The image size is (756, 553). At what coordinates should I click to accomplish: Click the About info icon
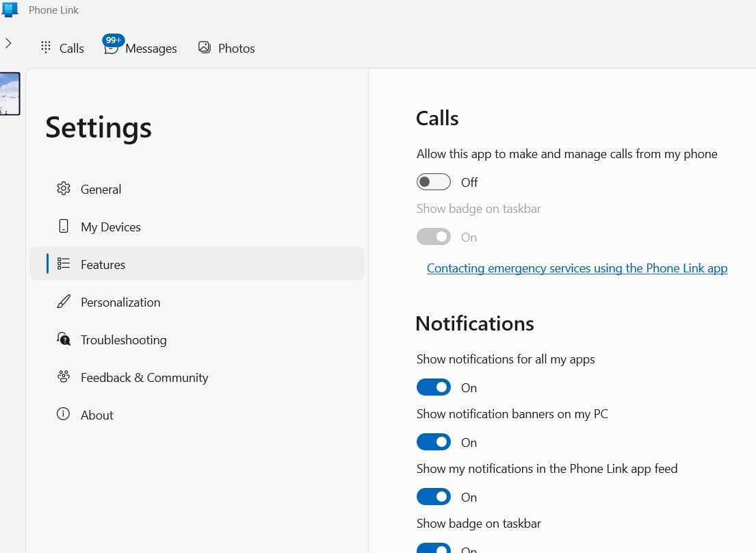pos(64,415)
